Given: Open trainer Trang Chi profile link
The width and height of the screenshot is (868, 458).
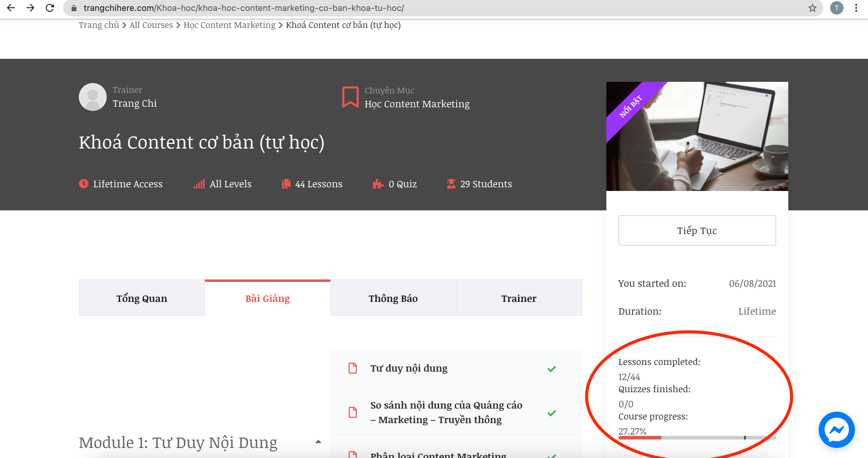Looking at the screenshot, I should [134, 103].
